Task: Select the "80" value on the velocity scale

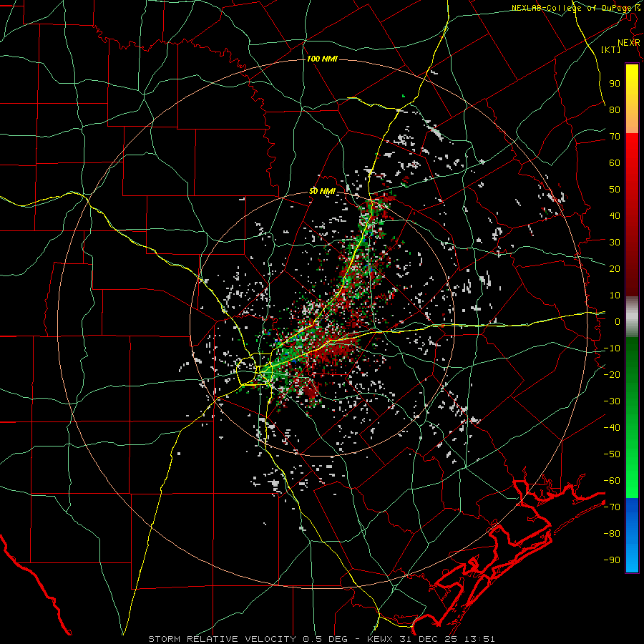Action: (615, 109)
